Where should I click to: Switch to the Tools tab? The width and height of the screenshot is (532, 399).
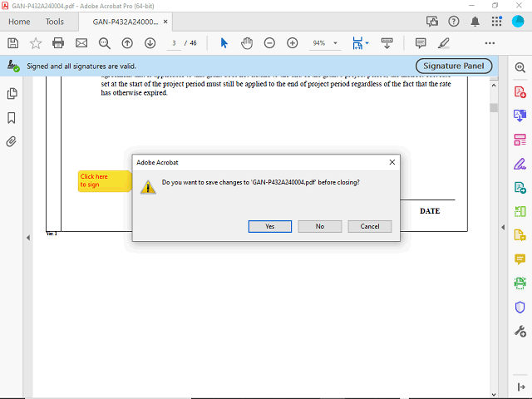pos(55,22)
